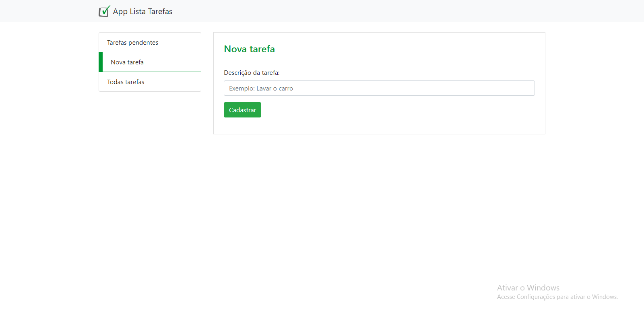Click the App Lista Tarefas brand title
Image resolution: width=644 pixels, height=317 pixels.
coord(142,12)
